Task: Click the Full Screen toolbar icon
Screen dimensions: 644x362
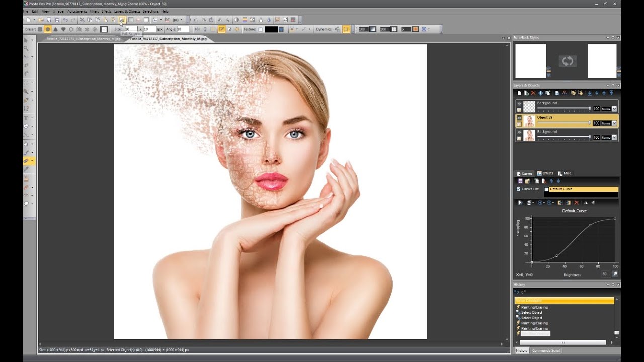Action: pos(122,20)
